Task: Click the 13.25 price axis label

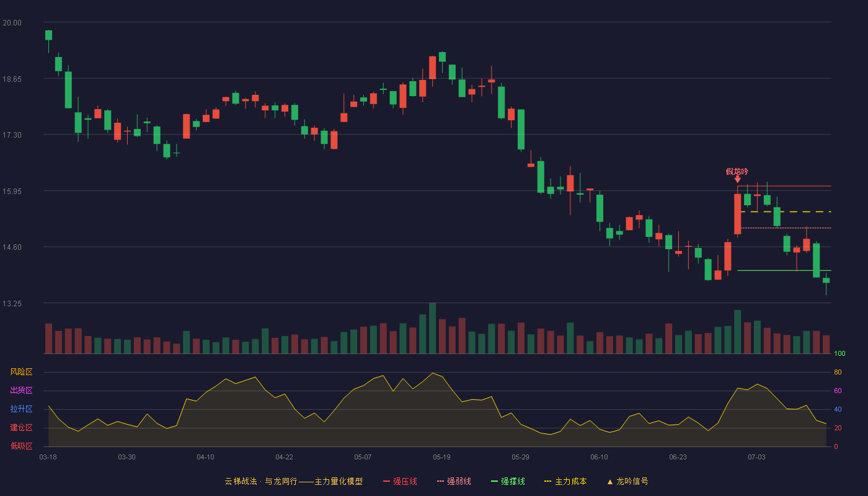Action: click(x=12, y=303)
